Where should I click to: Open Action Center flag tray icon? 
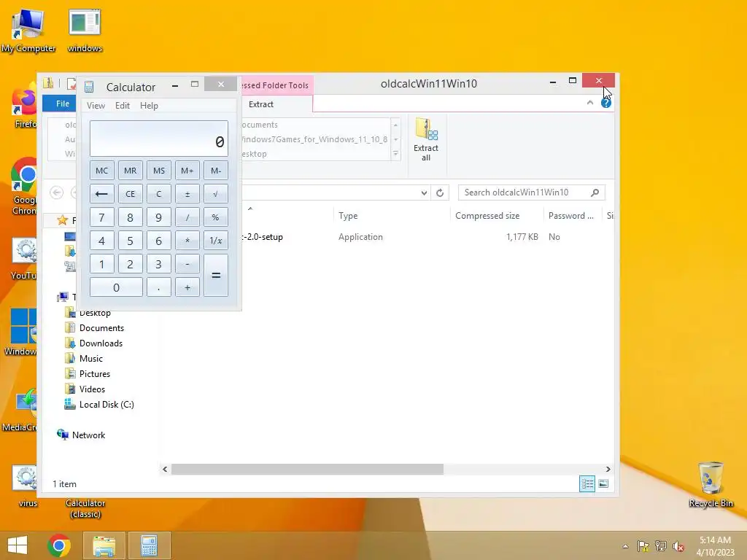643,546
